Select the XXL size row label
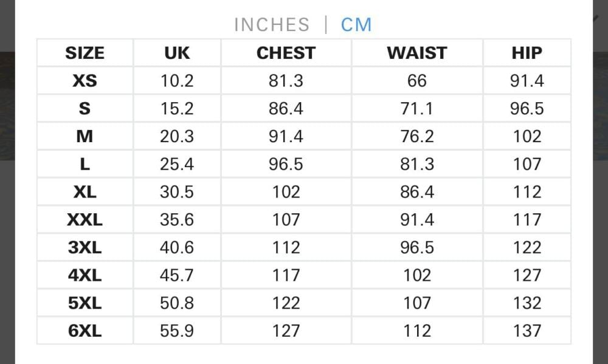This screenshot has height=364, width=608. 85,220
